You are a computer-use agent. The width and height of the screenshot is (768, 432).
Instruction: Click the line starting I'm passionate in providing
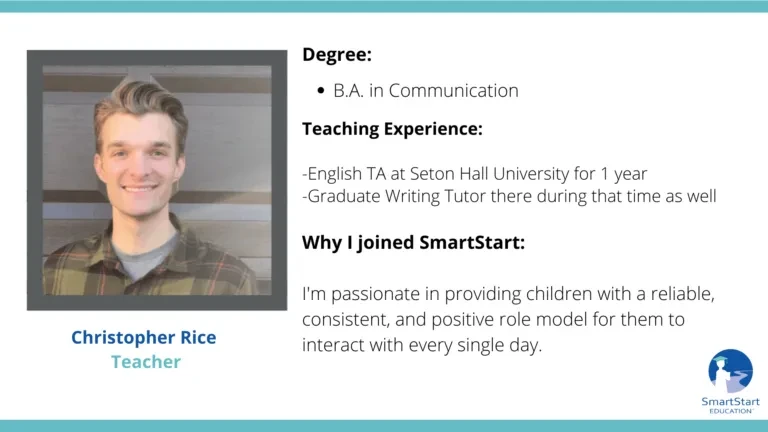point(508,294)
